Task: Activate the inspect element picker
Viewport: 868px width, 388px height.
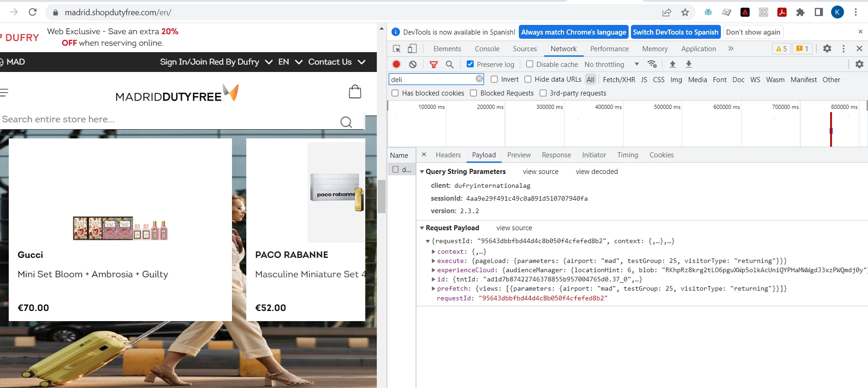Action: [x=397, y=48]
